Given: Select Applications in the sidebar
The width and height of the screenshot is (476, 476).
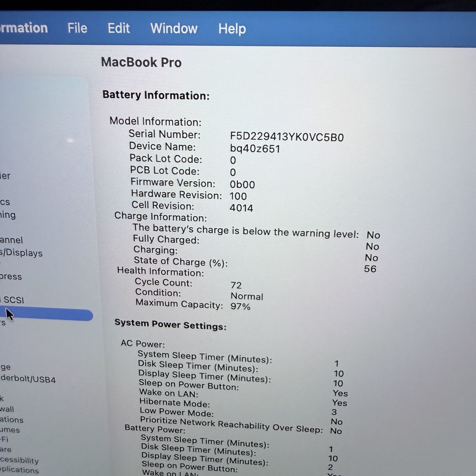Looking at the screenshot, I should 19,470.
